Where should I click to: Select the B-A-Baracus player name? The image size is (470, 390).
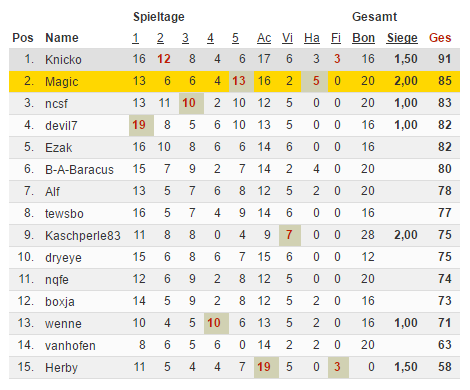(x=79, y=170)
